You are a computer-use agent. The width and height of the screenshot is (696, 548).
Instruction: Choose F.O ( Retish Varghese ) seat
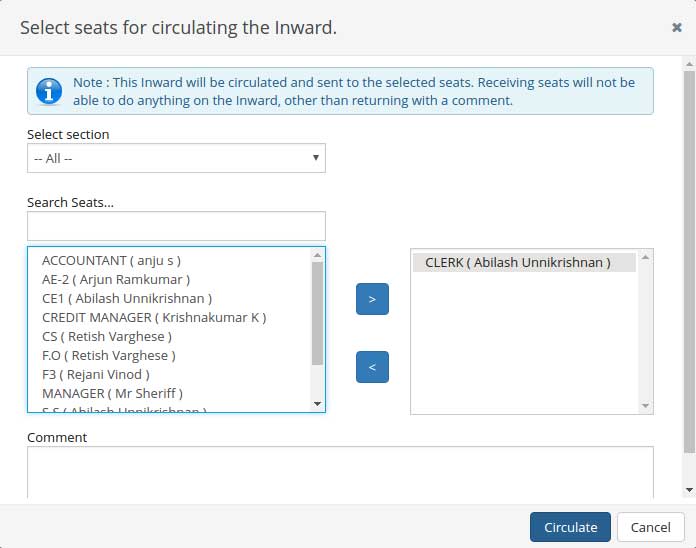(x=109, y=355)
